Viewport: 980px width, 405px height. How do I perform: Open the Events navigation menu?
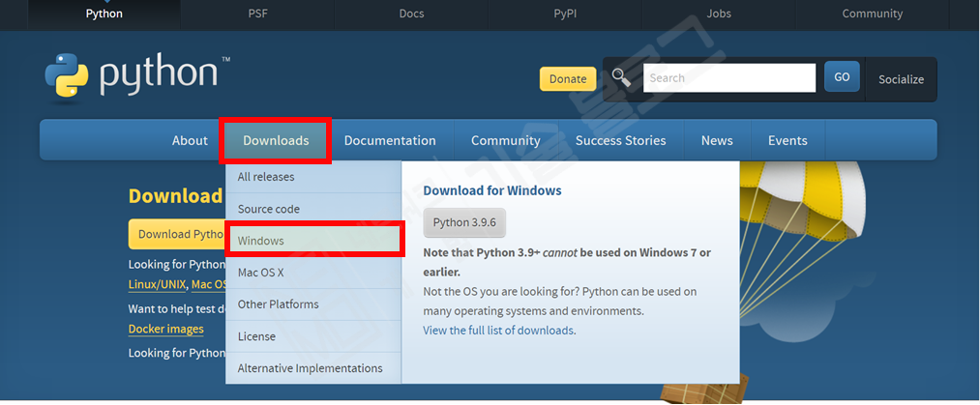pos(787,140)
